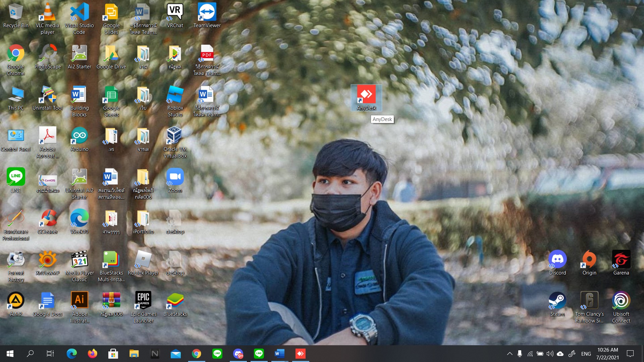Select the Google Sheets shortcut
This screenshot has width=644, height=362.
click(111, 102)
